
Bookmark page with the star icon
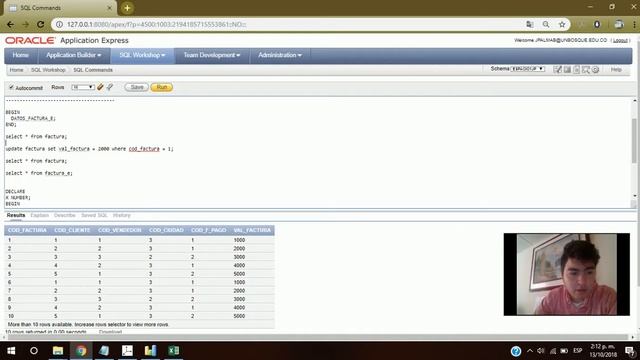pos(562,24)
